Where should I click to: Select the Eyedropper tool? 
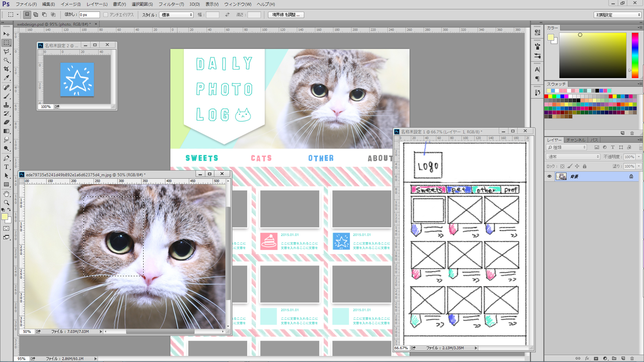6,78
